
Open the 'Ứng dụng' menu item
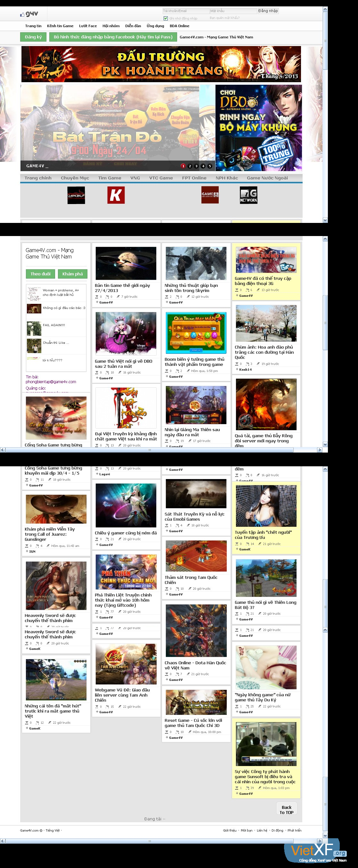point(155,26)
